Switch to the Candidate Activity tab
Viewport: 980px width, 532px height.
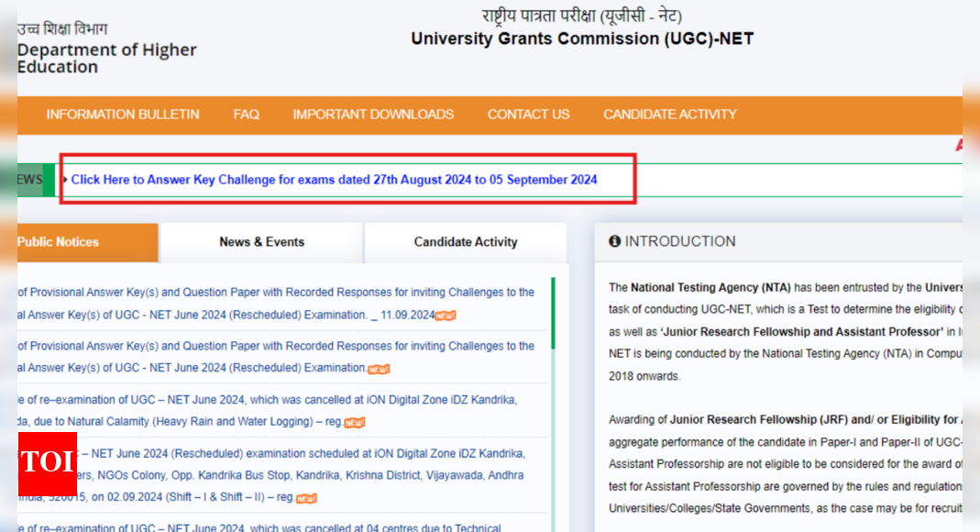point(466,242)
